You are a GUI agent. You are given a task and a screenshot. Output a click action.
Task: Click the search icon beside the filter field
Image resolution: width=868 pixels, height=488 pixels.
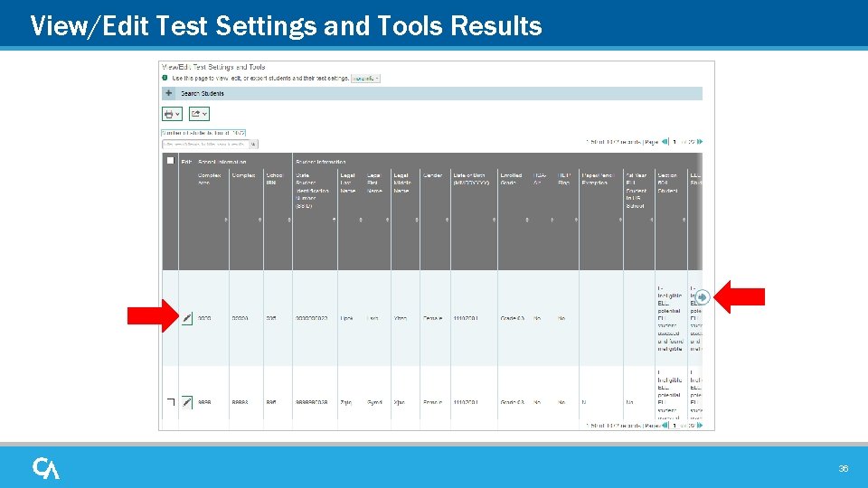tap(253, 145)
